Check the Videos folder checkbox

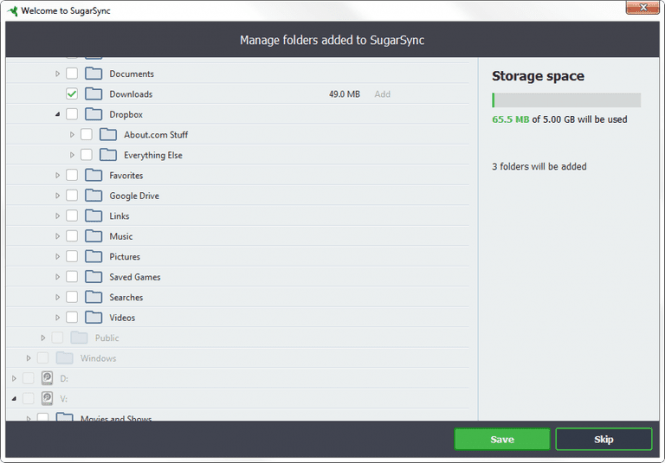coord(72,318)
